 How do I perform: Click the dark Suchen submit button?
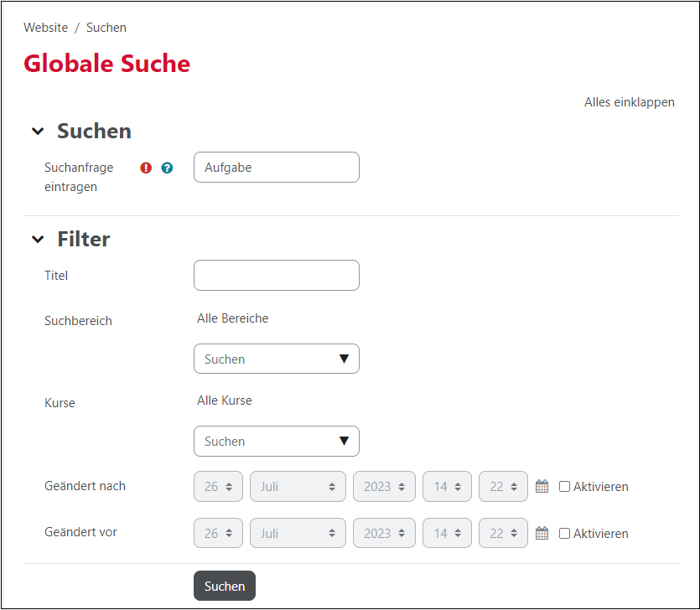point(225,586)
